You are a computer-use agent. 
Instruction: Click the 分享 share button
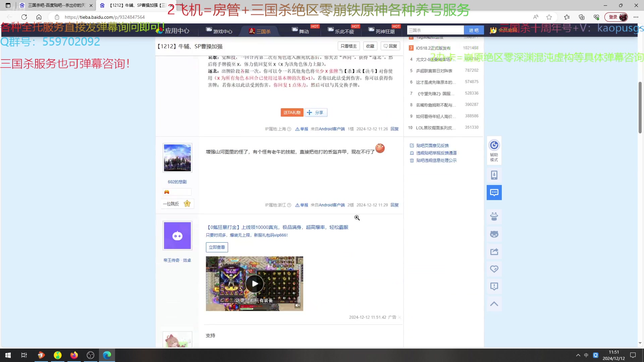coord(316,113)
